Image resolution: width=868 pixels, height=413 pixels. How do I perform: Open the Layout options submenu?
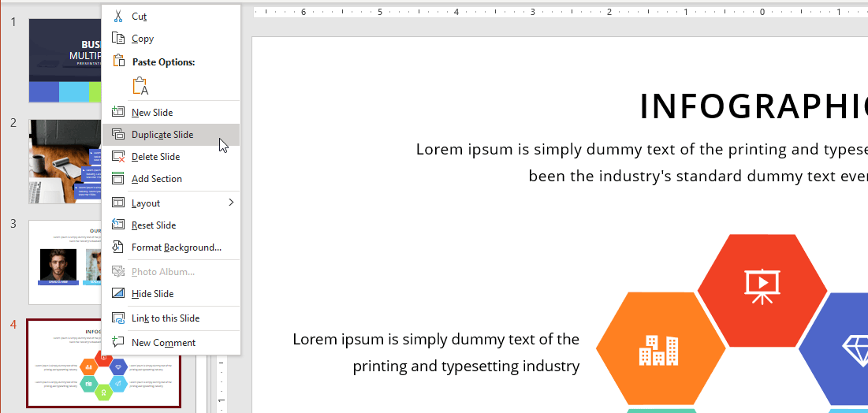coord(146,203)
